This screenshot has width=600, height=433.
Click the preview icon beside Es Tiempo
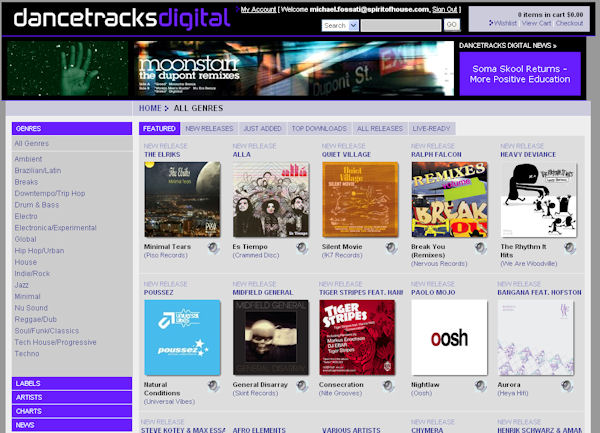point(303,249)
